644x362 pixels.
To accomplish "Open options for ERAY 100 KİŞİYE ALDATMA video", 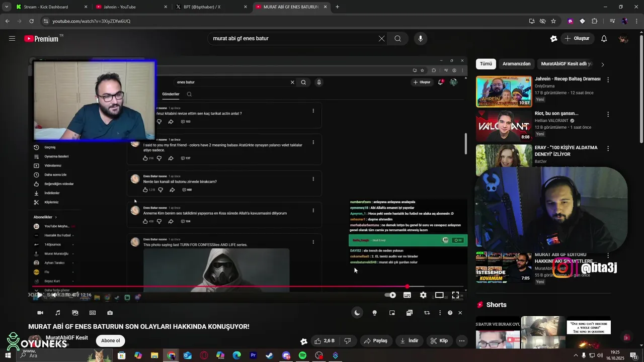I will 608,148.
